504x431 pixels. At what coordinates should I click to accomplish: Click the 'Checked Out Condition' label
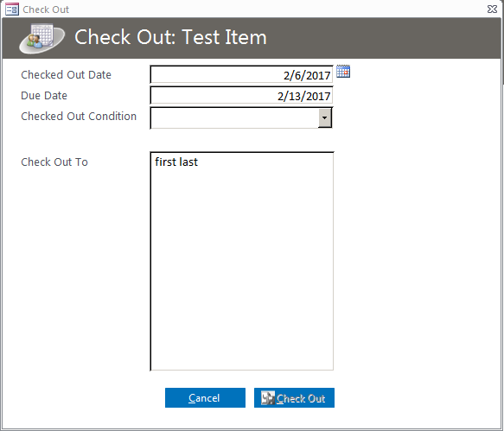(79, 117)
